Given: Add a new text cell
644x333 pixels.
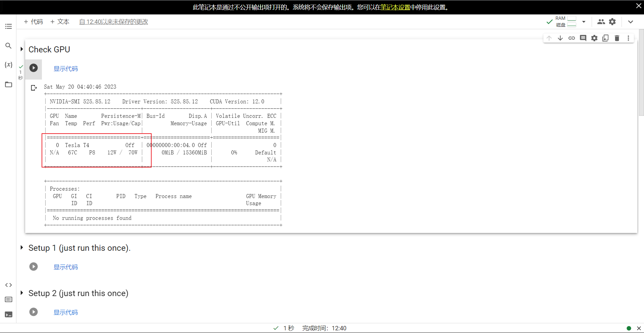Looking at the screenshot, I should 60,22.
